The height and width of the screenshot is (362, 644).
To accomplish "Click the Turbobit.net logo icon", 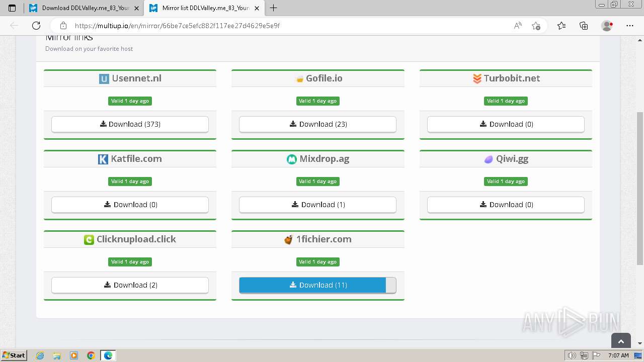I will coord(477,78).
